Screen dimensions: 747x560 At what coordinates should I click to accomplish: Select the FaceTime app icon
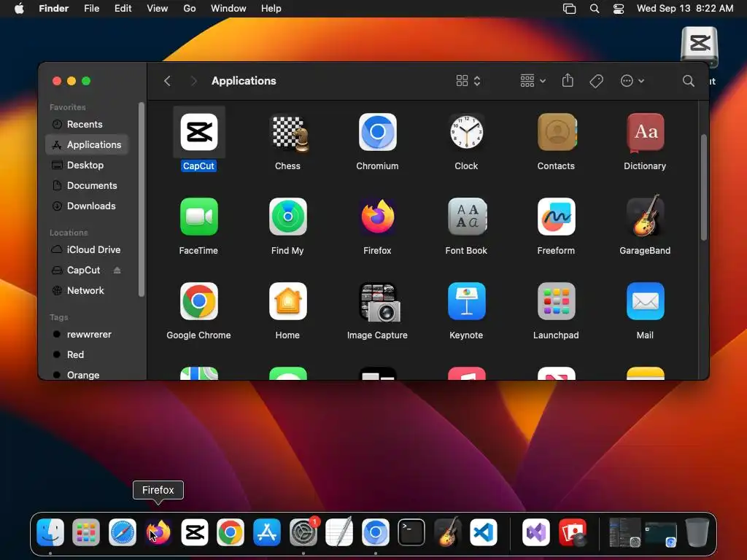tap(199, 217)
